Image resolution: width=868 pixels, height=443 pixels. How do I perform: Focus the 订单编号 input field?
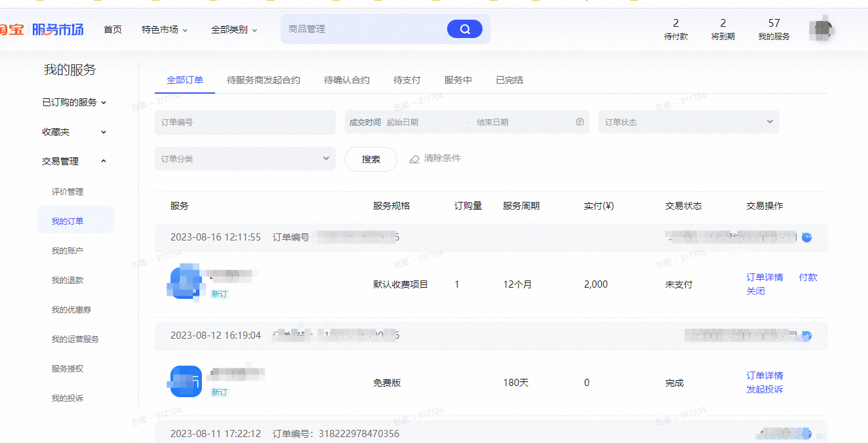(245, 123)
